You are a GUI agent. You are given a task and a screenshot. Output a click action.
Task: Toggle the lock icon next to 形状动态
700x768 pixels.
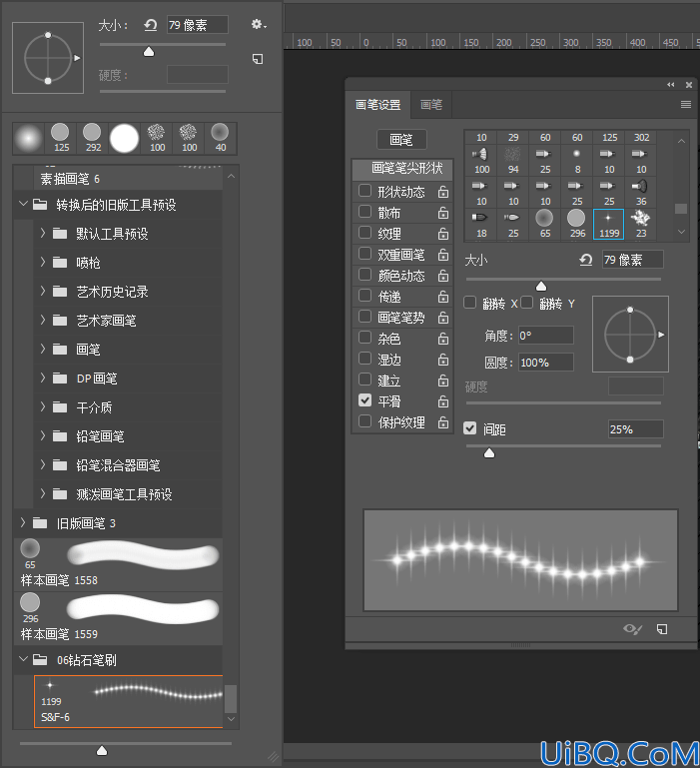click(x=442, y=192)
